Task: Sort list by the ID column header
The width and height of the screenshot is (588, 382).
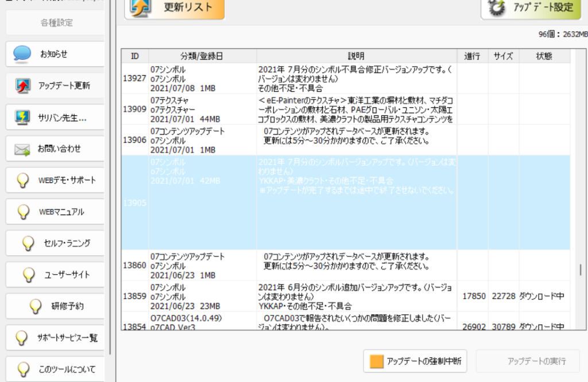Action: pos(135,56)
